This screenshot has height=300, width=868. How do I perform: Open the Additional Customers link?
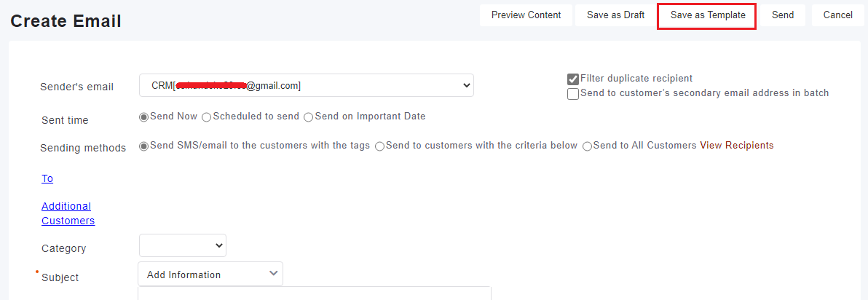[67, 213]
